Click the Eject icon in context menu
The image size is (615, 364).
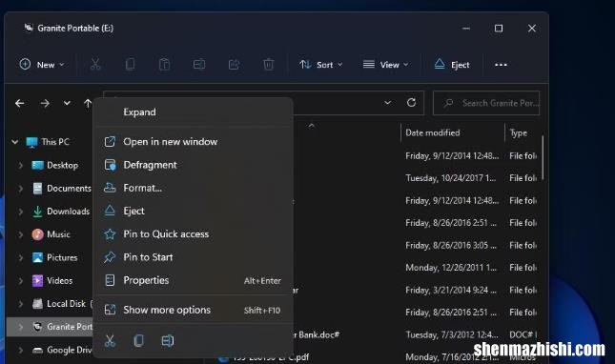110,211
